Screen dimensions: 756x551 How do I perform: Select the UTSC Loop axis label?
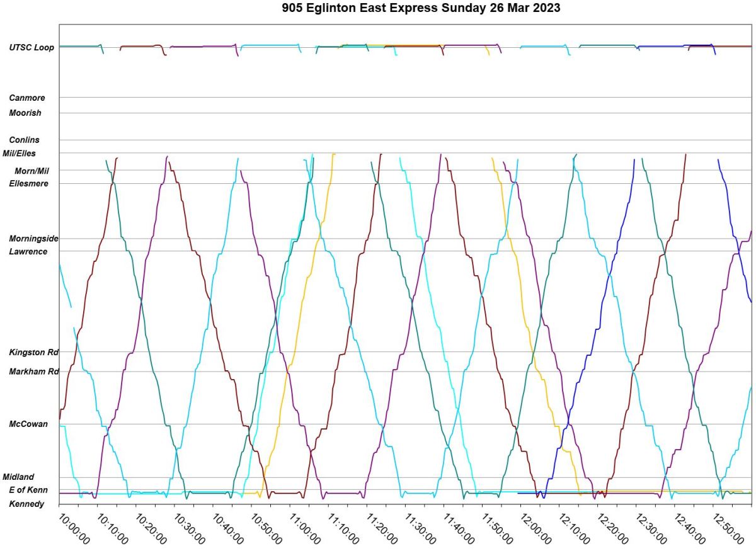click(x=31, y=47)
